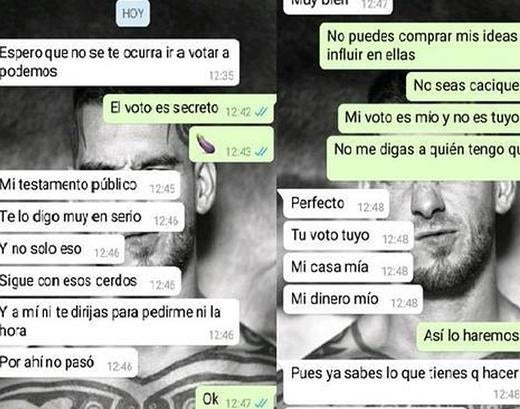Tap the 'Mi dinero mío' bubble

pyautogui.click(x=353, y=299)
